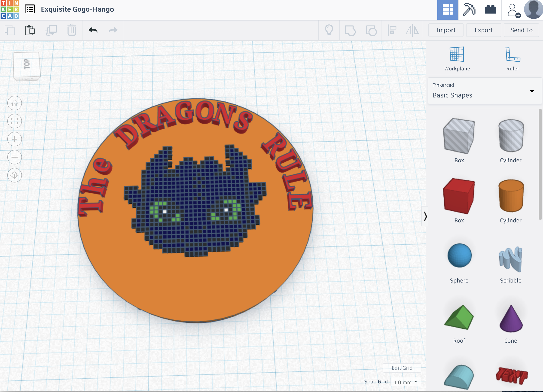Open the designs list icon

[x=30, y=9]
